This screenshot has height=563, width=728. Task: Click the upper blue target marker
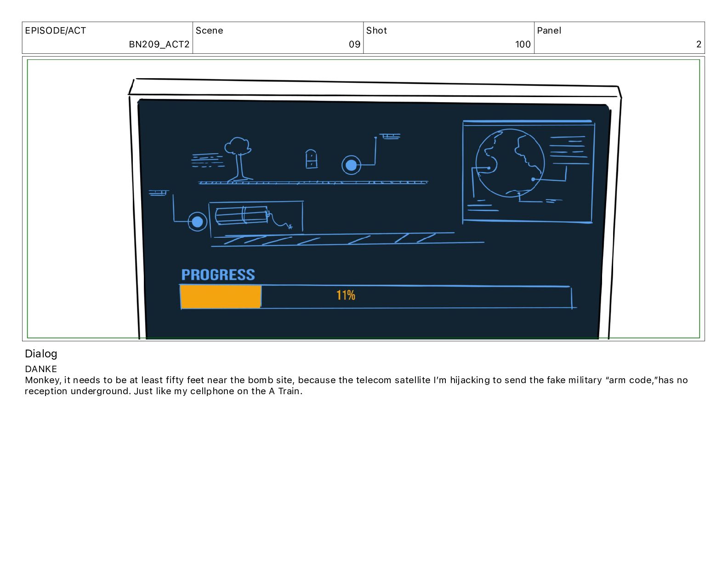click(351, 165)
